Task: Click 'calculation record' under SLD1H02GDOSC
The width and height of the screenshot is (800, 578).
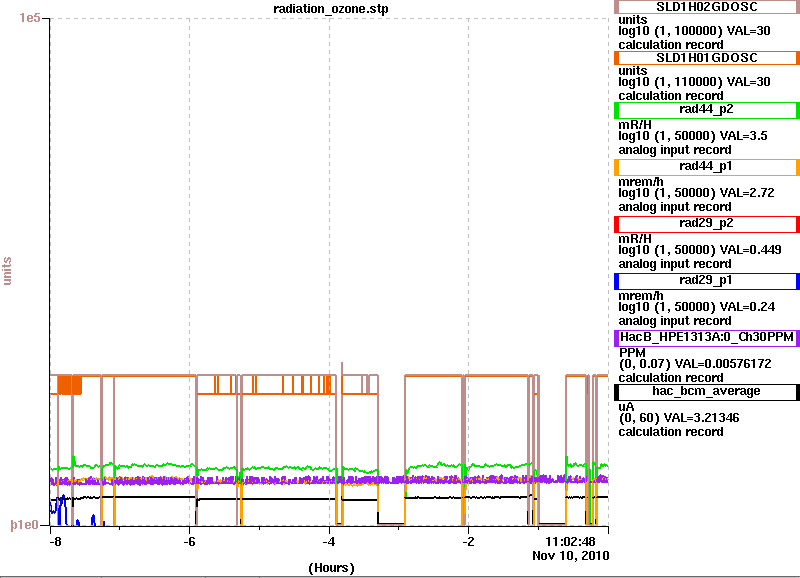Action: [671, 45]
